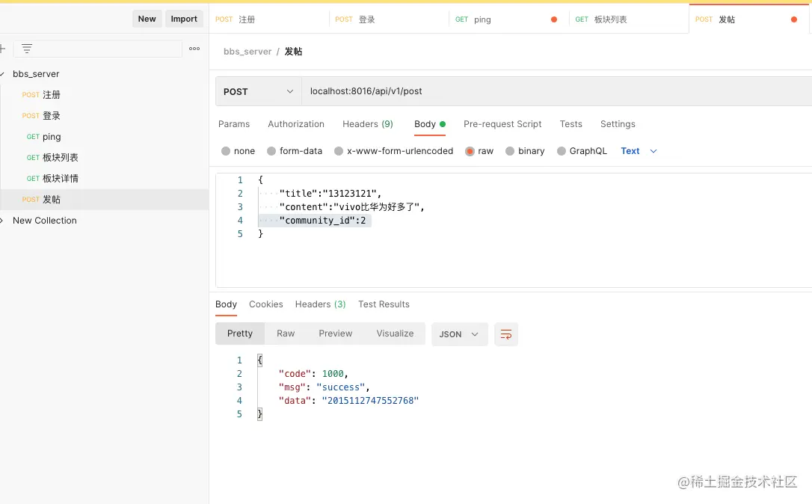Open the POST 注册 request in sidebar
This screenshot has width=812, height=504.
[104, 95]
